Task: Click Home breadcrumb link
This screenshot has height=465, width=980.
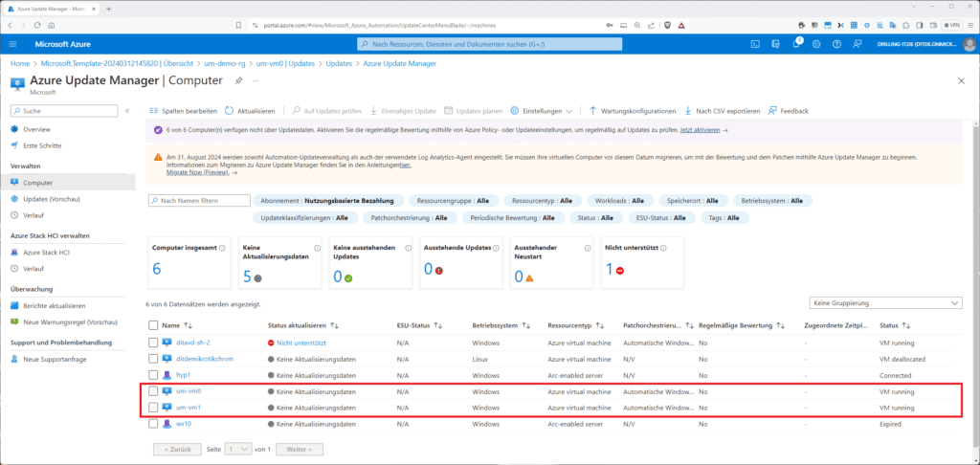Action: (x=20, y=64)
